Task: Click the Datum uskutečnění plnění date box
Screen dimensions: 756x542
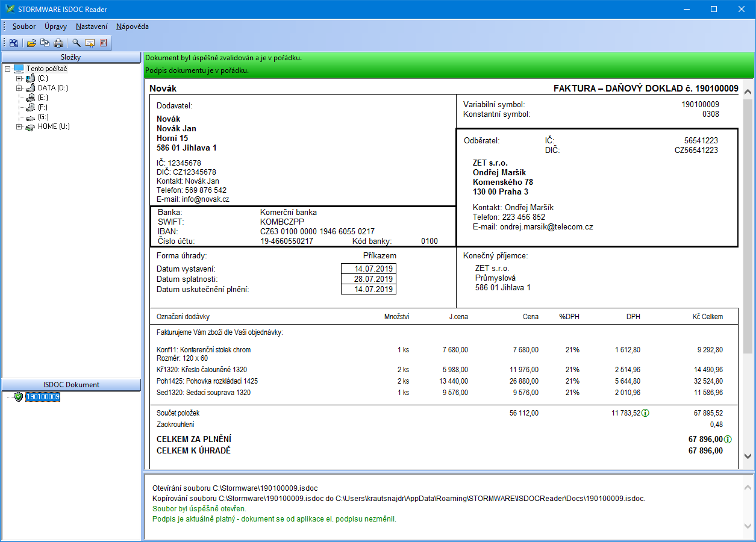Action: point(369,289)
